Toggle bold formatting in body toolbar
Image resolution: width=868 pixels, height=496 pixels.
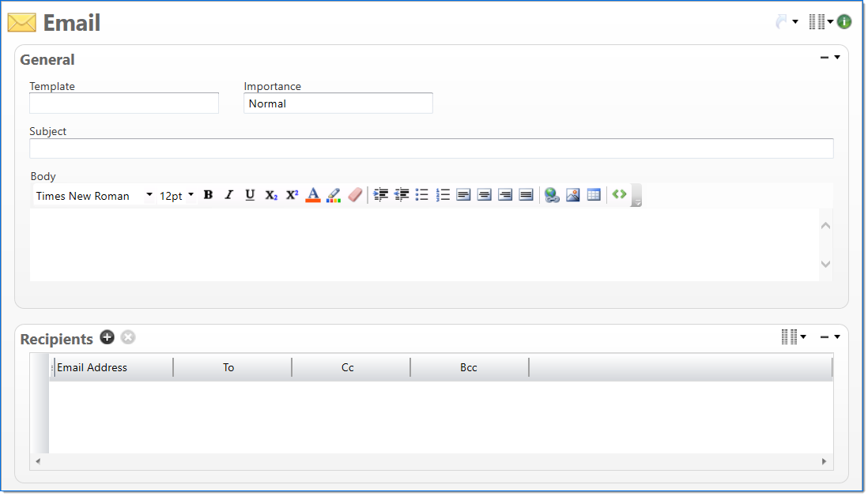pos(208,195)
